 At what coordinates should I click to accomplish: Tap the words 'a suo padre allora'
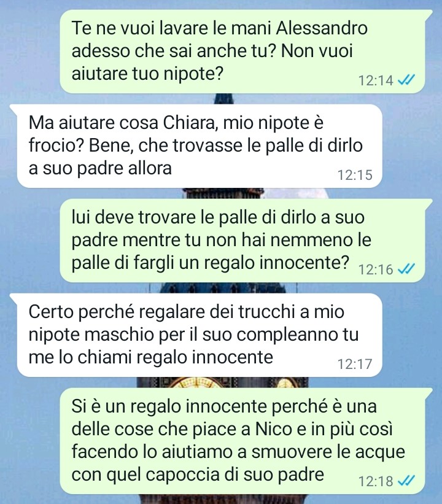100,168
